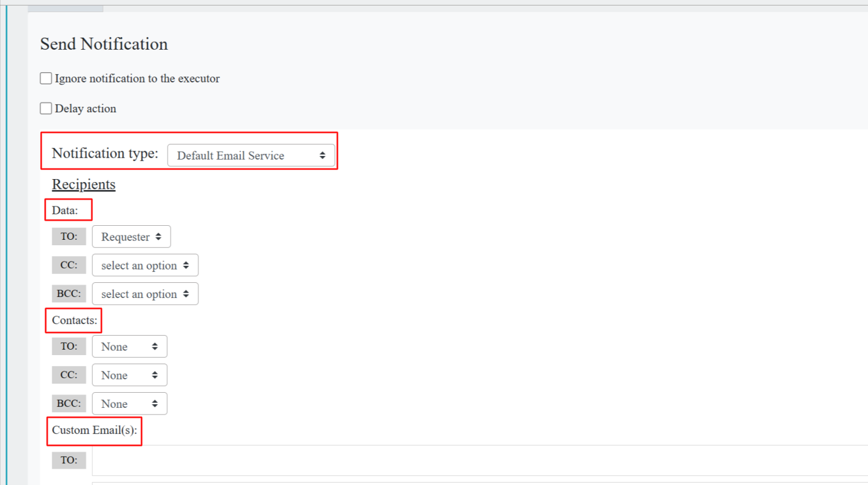
Task: Click the CC: label under Contacts
Action: pyautogui.click(x=69, y=375)
